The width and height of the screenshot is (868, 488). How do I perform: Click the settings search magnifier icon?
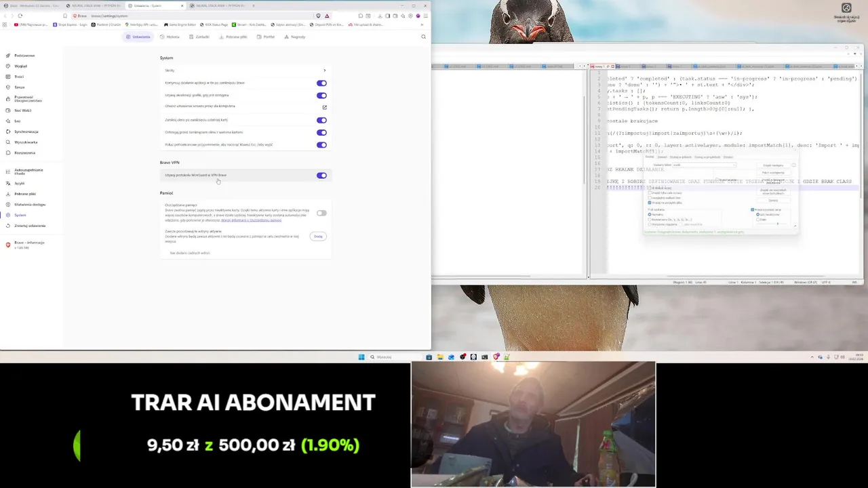click(423, 37)
